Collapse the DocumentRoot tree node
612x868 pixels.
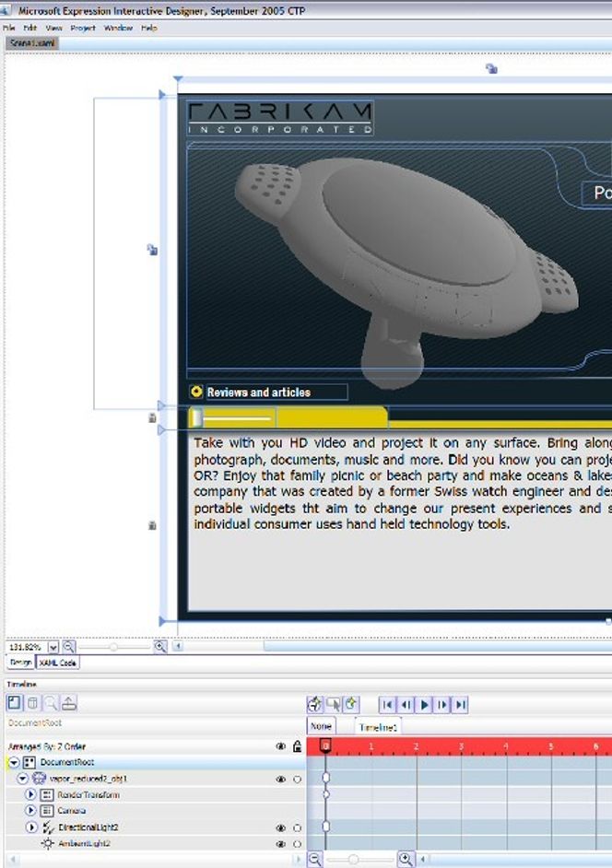pos(14,763)
